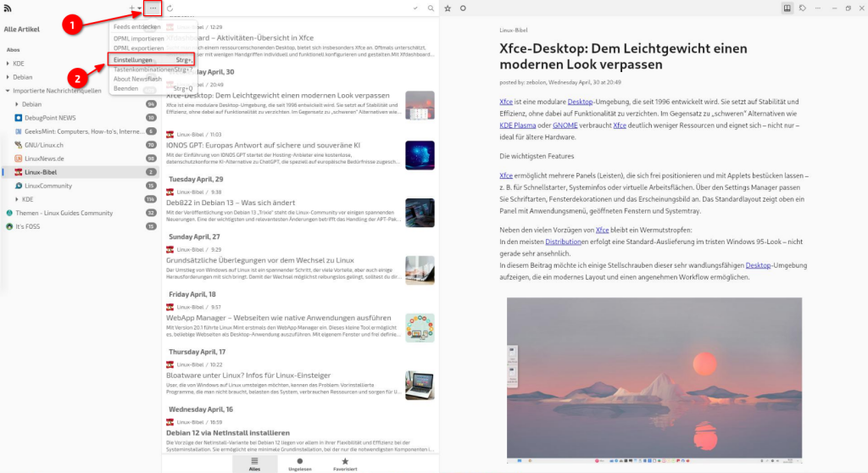Open the article three-dots menu at top right
This screenshot has height=473, width=868.
(818, 8)
